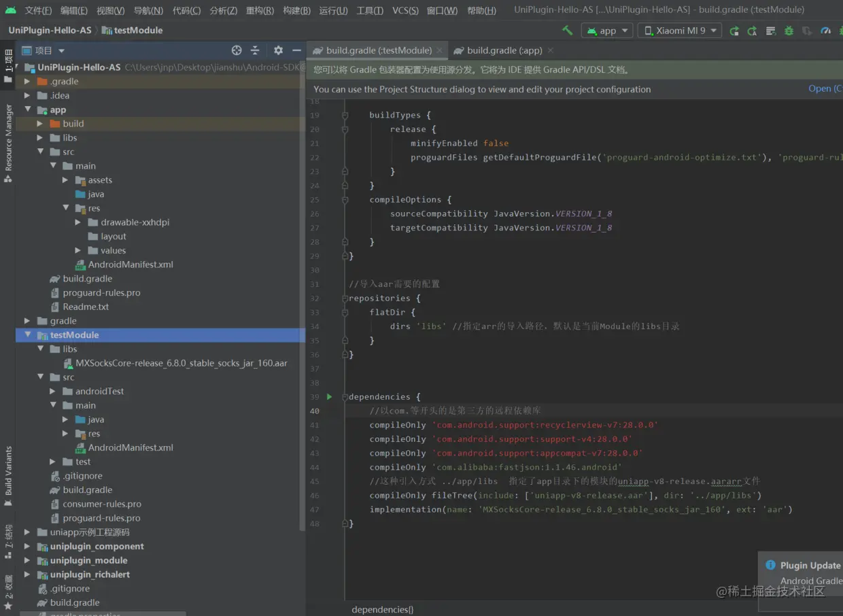Expand the drawable-xxhdpi folder
Image resolution: width=843 pixels, height=616 pixels.
[x=78, y=222]
